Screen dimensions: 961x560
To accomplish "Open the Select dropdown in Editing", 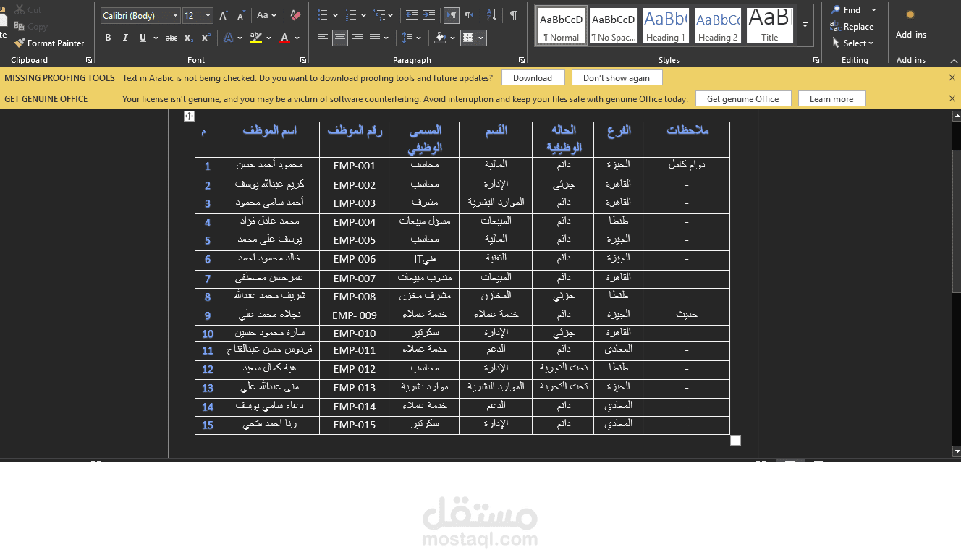I will coord(853,43).
